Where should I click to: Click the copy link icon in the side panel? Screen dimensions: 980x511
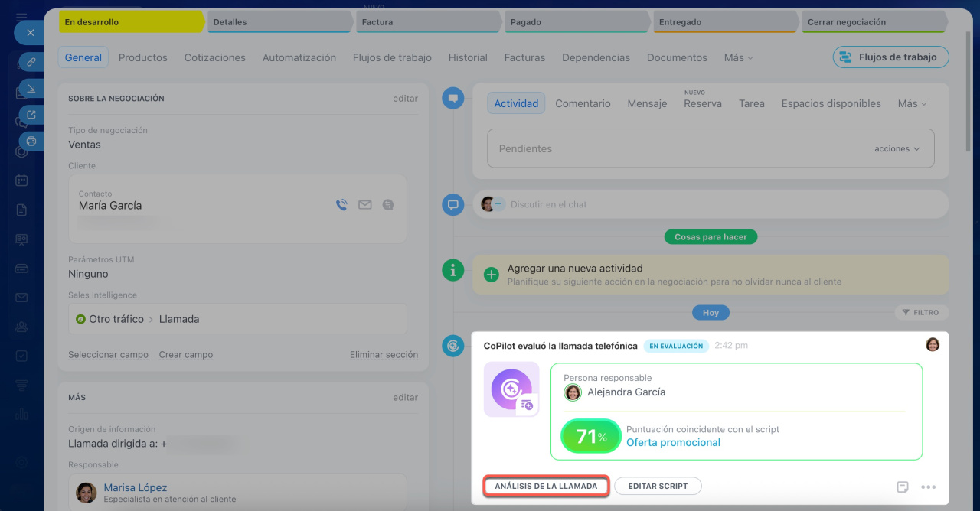31,63
